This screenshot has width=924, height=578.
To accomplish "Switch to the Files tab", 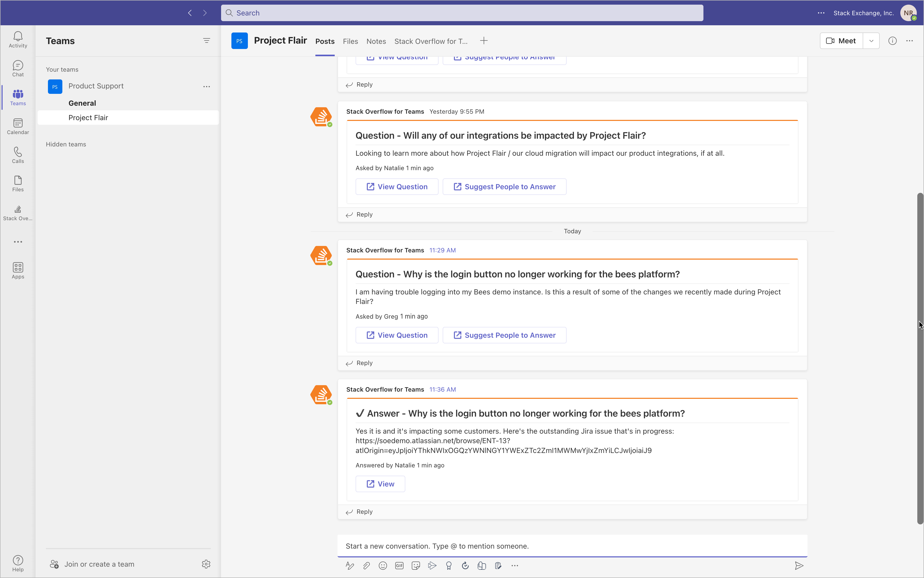I will click(x=350, y=41).
